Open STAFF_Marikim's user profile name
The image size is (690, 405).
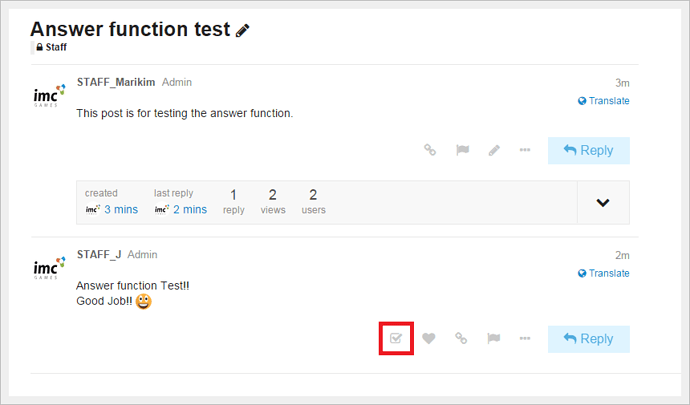pos(116,82)
